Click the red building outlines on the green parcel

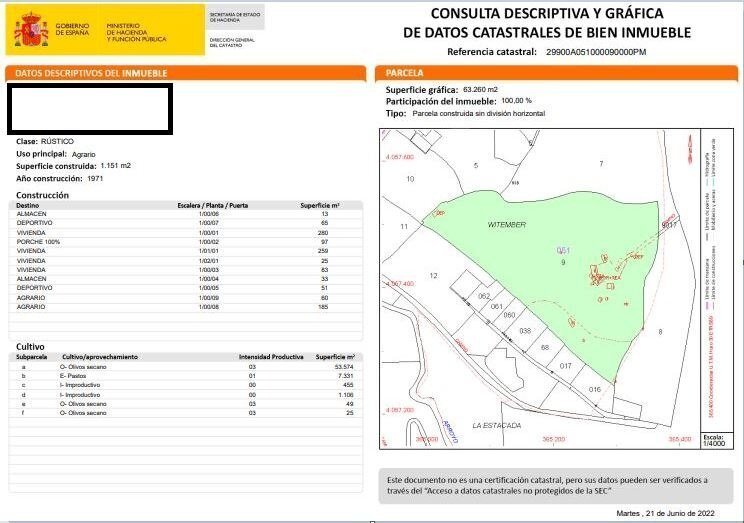click(605, 272)
